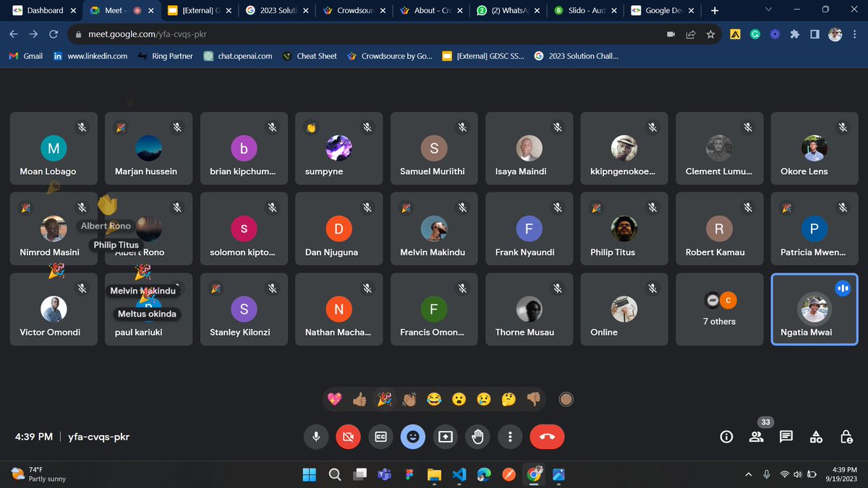
Task: Toggle the emoji reactions bar
Action: tap(413, 437)
